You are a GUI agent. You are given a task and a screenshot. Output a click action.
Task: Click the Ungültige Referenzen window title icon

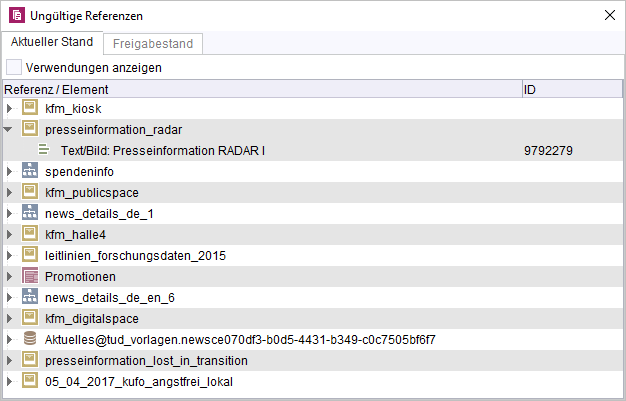17,16
